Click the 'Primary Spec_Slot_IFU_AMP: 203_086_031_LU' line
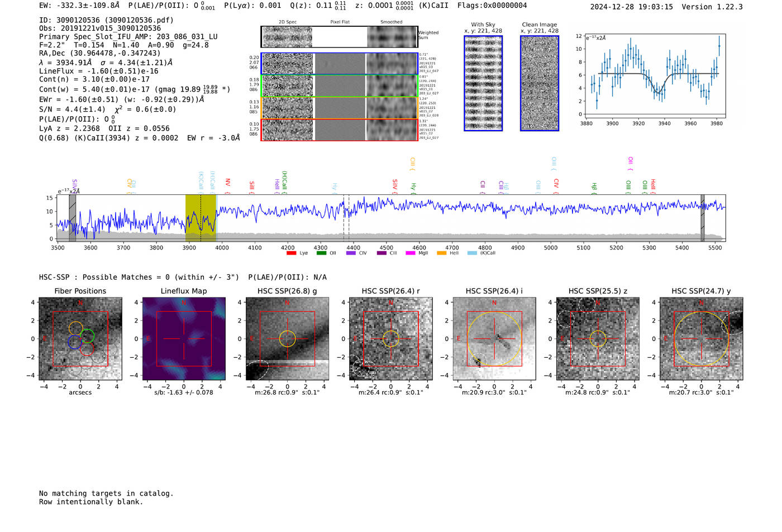 (128, 37)
